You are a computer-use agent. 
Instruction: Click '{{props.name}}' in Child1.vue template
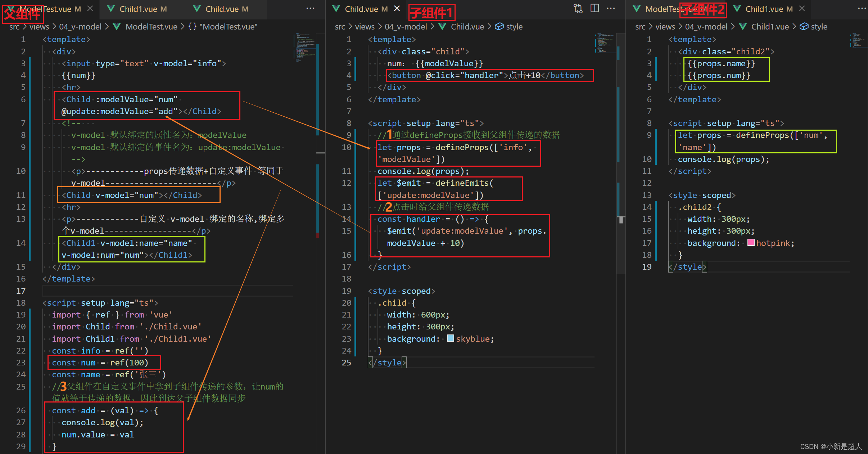pyautogui.click(x=721, y=63)
